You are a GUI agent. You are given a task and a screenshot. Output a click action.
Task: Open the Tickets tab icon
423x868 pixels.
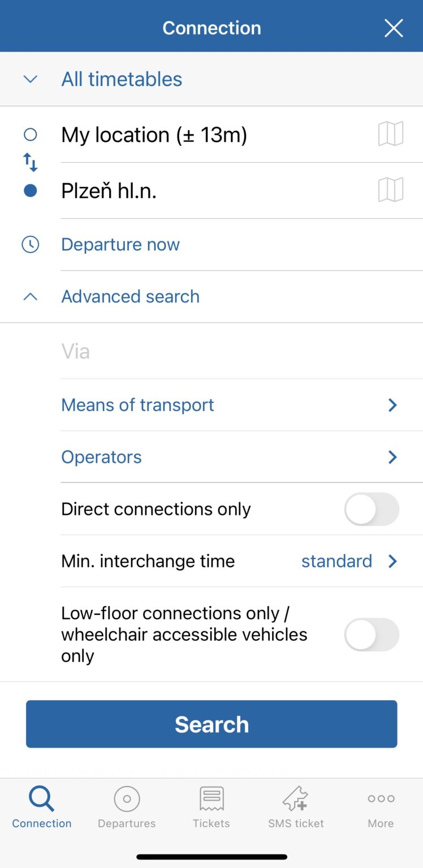click(212, 799)
